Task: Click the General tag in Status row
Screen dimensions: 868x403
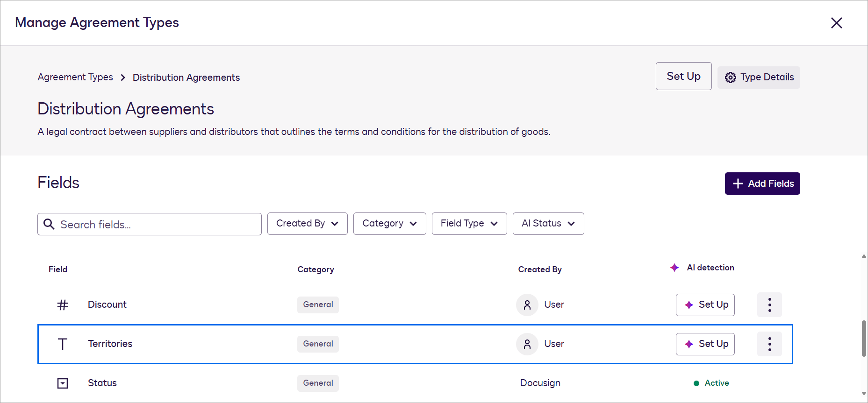Action: [x=318, y=383]
